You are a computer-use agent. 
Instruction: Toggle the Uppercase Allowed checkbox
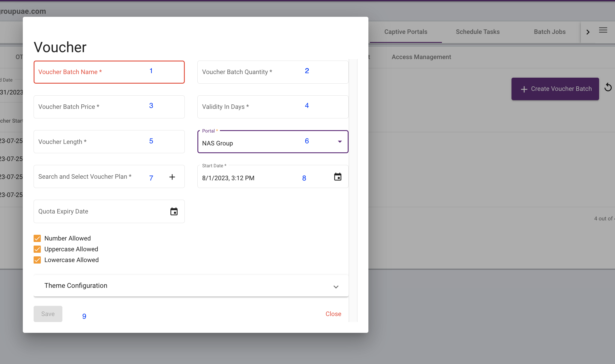point(37,249)
